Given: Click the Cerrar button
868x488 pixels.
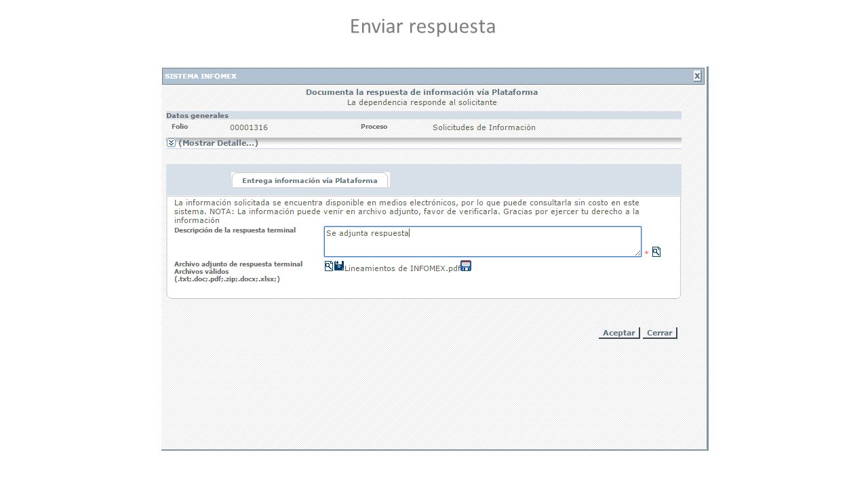Looking at the screenshot, I should (x=660, y=333).
